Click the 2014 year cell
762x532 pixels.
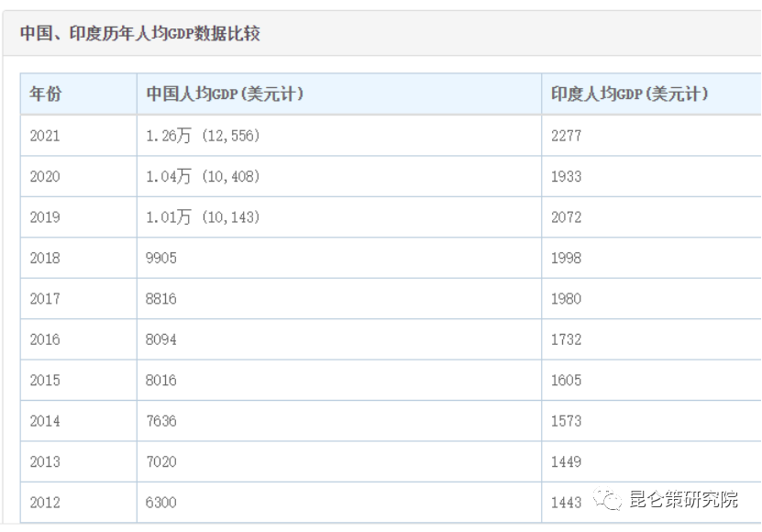click(45, 421)
